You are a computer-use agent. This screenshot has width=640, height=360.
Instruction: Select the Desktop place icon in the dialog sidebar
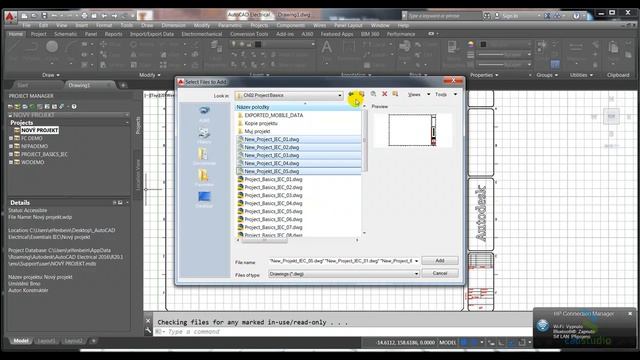[x=204, y=199]
